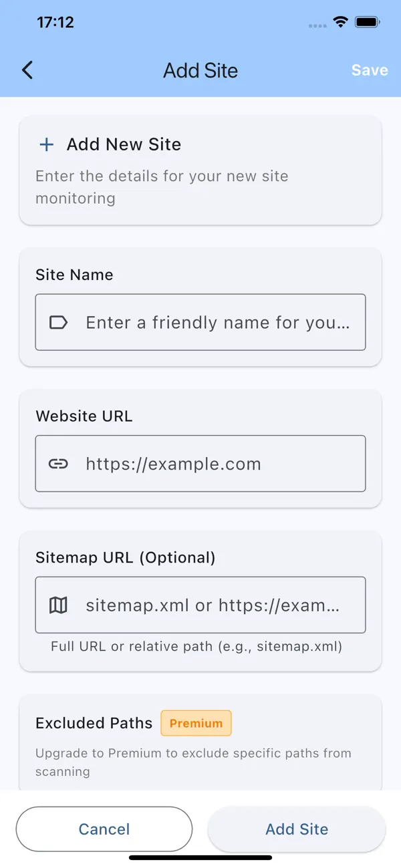Tap the orange Premium badge
This screenshot has height=868, width=401.
pyautogui.click(x=196, y=723)
